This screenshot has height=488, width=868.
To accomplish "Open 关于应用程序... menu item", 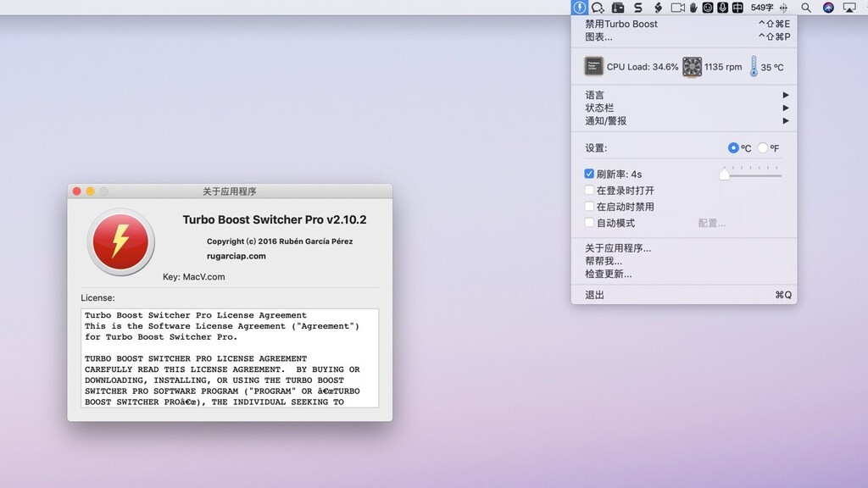I will coord(684,248).
